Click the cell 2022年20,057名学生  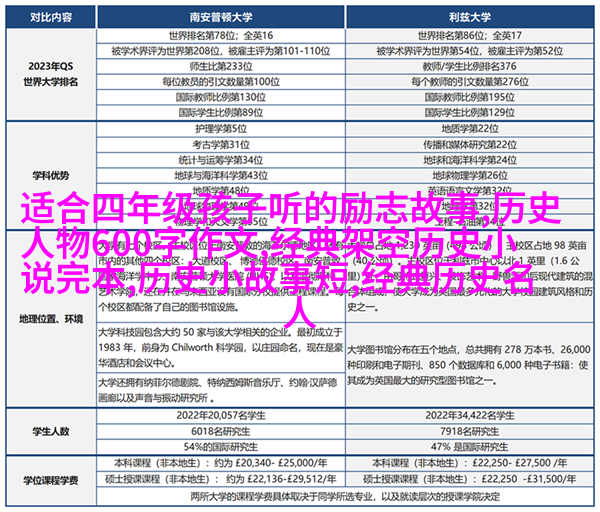coord(221,416)
